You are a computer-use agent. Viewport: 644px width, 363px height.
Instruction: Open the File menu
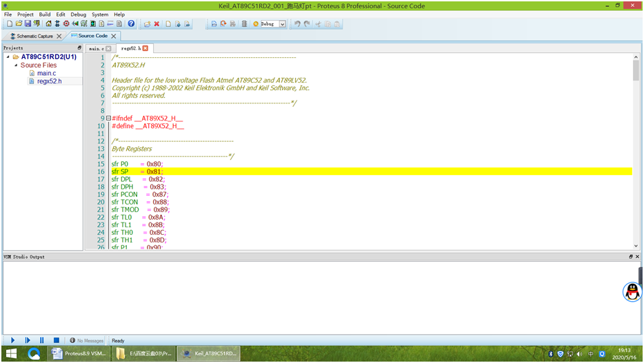click(x=8, y=14)
